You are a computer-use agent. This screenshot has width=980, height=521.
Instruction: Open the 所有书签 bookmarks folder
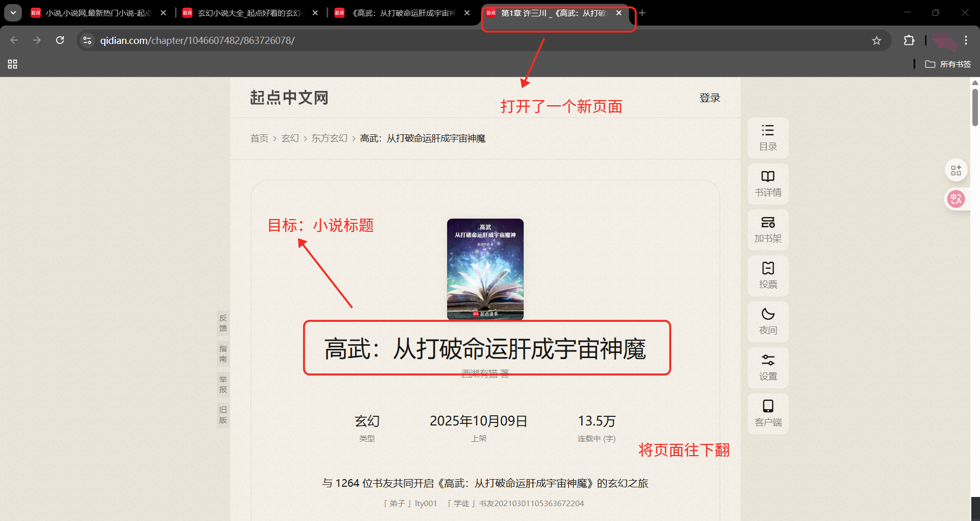948,64
